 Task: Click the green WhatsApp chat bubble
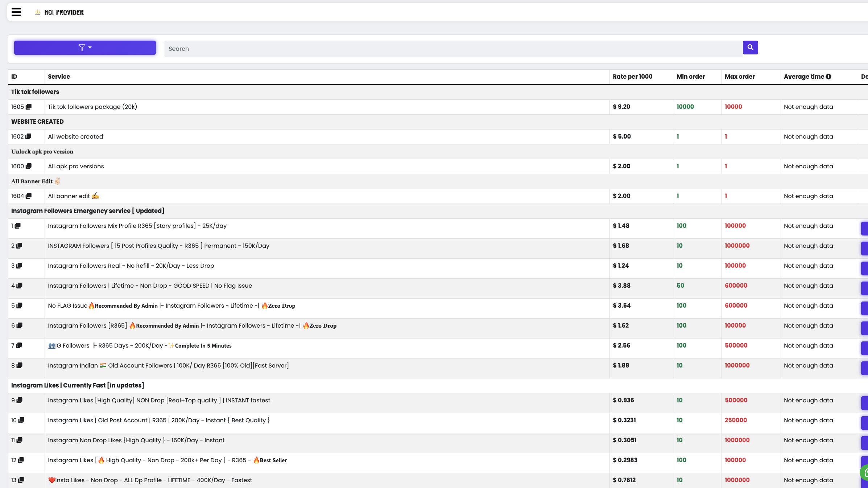coord(865,472)
